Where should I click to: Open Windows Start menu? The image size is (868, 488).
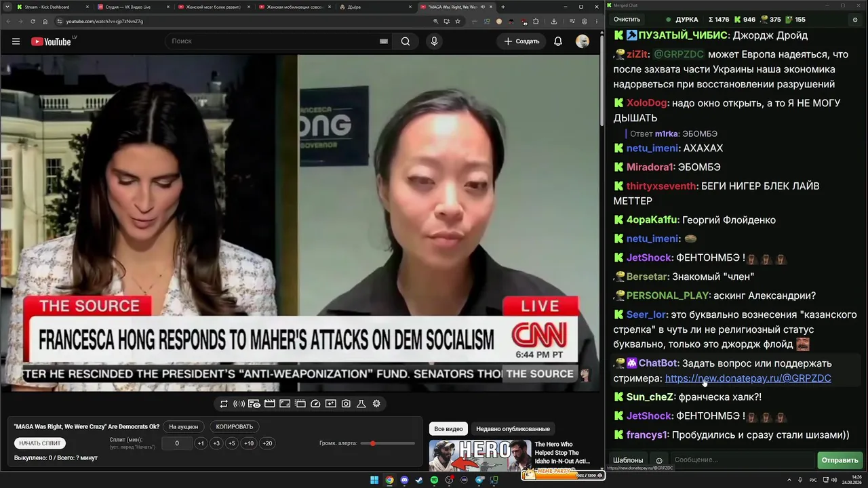pos(374,480)
